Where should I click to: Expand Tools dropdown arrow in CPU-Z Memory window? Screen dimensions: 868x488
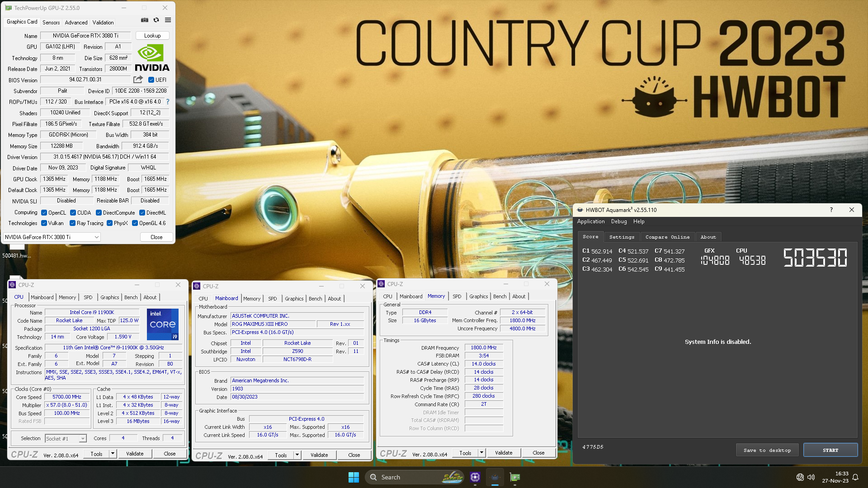point(481,453)
